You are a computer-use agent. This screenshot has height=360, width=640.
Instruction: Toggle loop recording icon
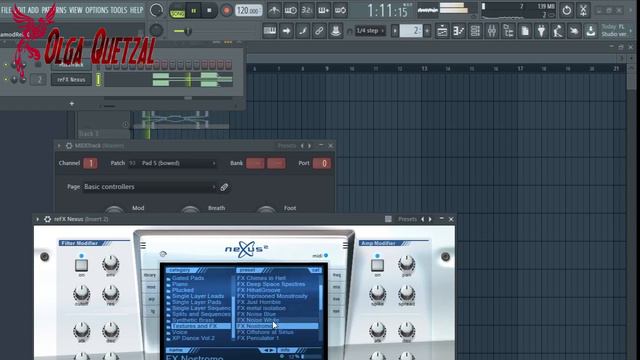(340, 11)
